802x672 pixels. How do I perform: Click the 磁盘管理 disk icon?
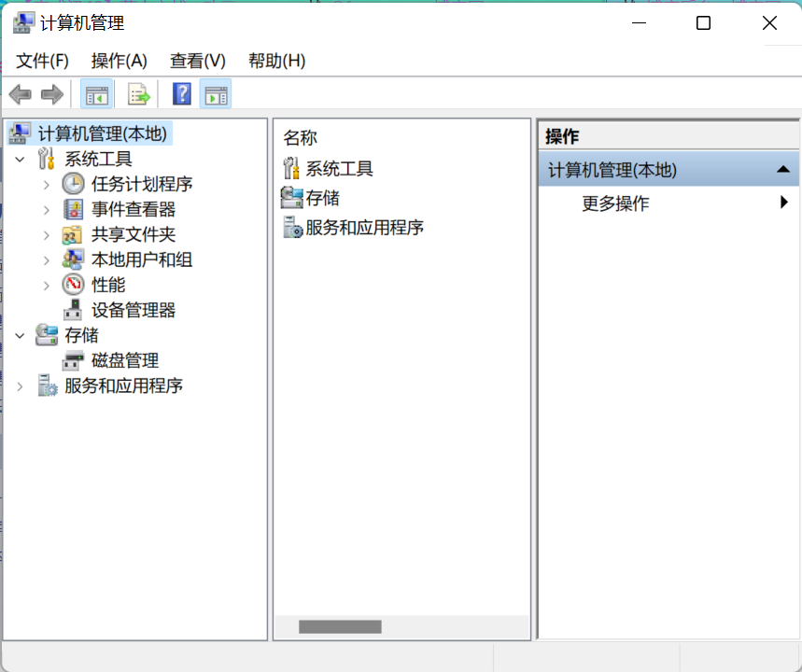coord(73,360)
